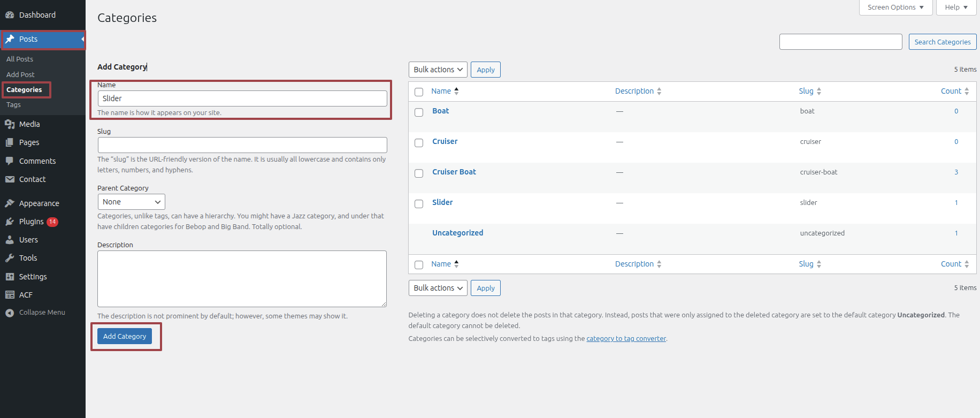Follow the category to tag converter link

626,339
